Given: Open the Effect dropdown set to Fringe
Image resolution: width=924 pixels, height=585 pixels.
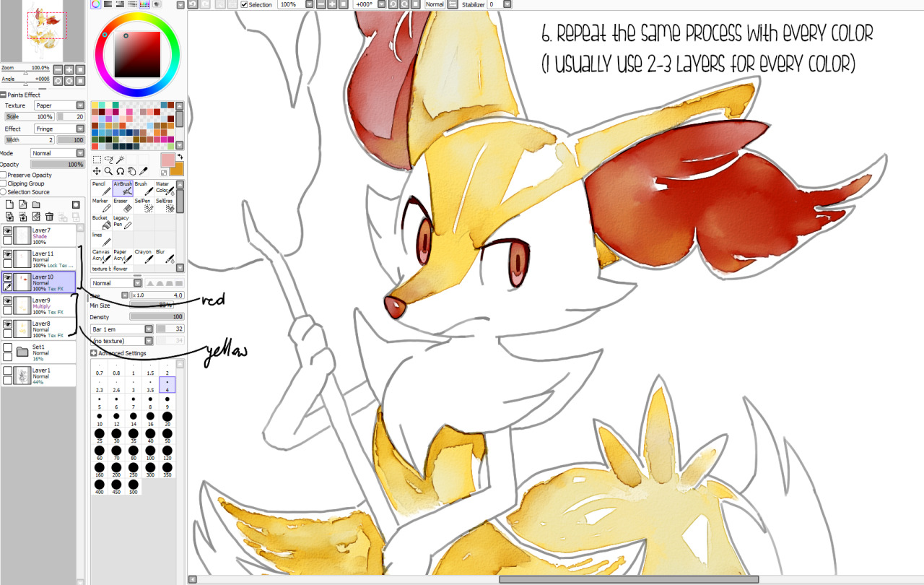Looking at the screenshot, I should coord(58,129).
